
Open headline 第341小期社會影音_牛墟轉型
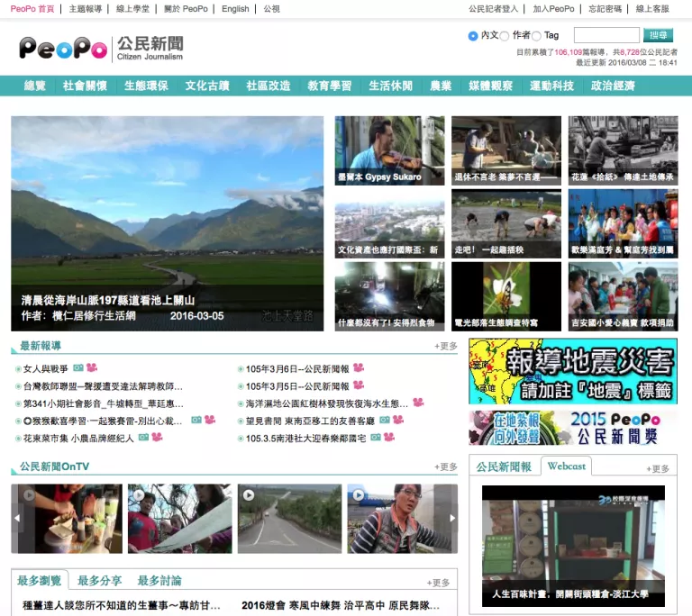click(104, 403)
